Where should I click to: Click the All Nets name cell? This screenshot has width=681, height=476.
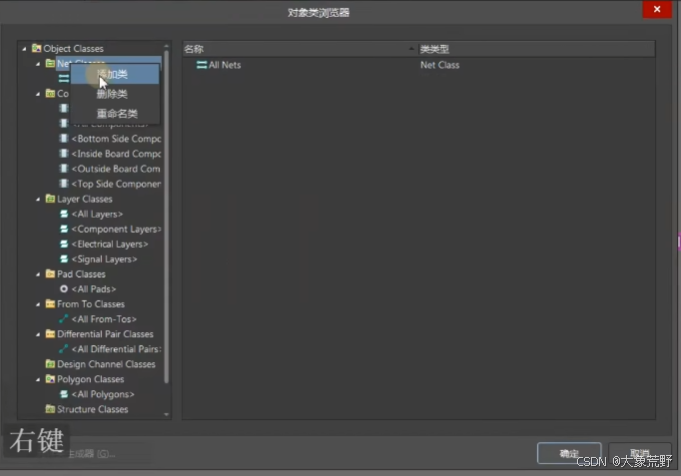point(225,65)
